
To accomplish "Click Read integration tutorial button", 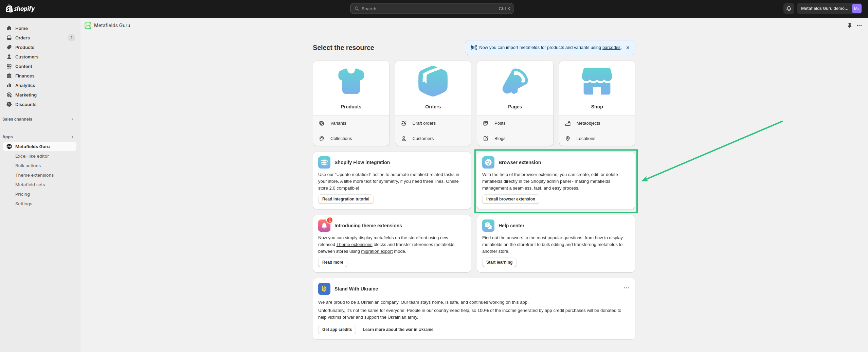I will [346, 199].
